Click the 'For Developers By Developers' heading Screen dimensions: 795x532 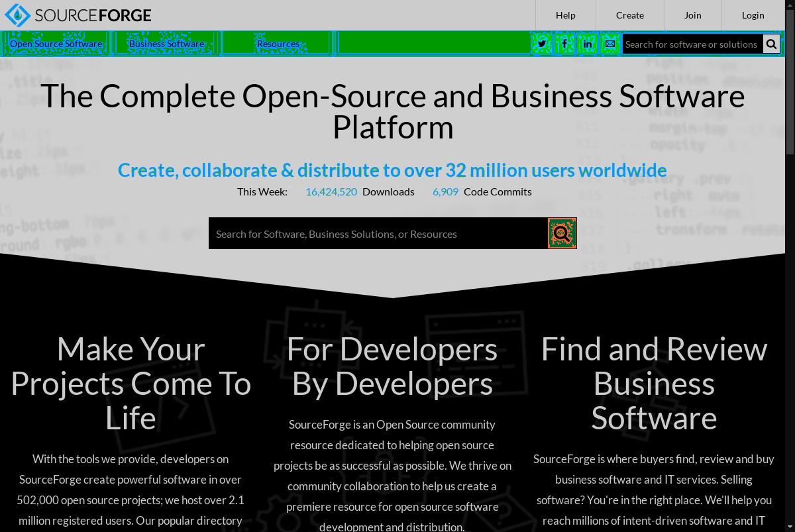(392, 366)
